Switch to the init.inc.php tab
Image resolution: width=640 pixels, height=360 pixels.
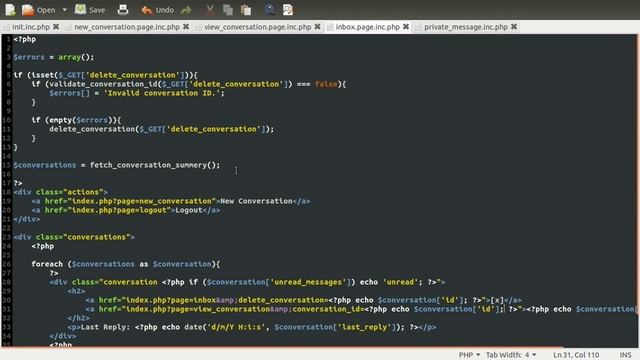tap(31, 27)
